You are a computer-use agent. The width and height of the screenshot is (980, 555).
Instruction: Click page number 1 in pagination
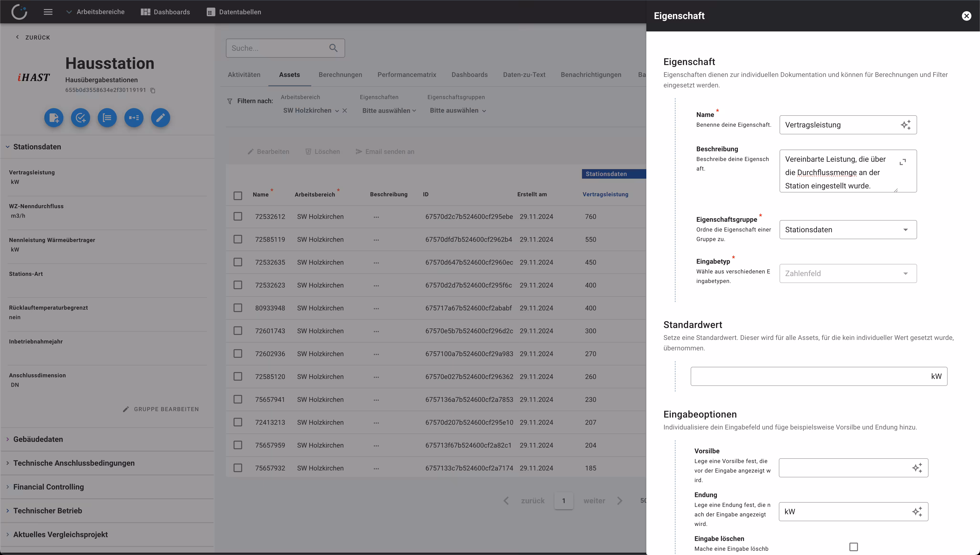pos(564,500)
